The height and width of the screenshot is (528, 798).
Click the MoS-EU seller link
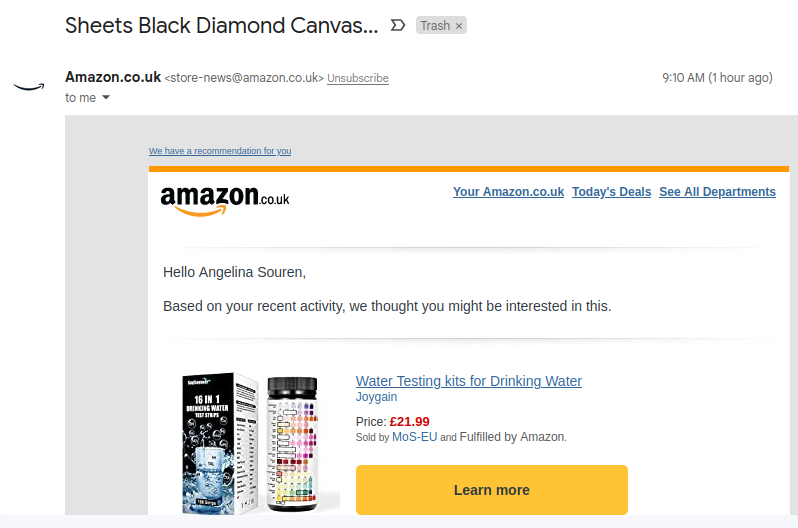point(414,437)
